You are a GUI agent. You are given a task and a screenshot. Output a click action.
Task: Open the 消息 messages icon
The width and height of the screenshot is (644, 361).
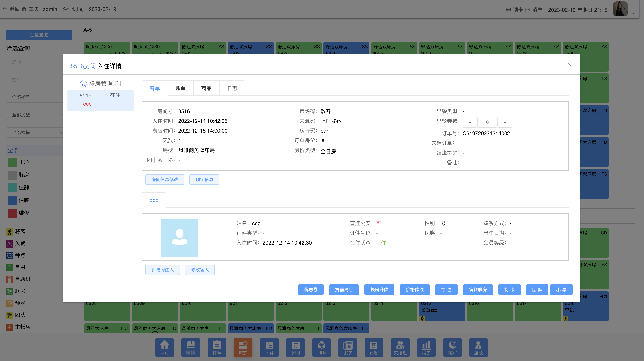tap(528, 10)
